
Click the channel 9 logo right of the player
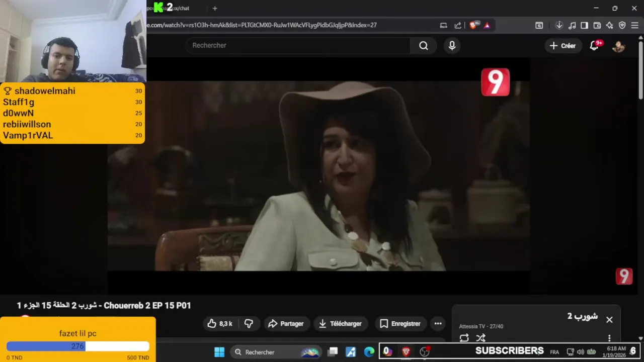(624, 276)
